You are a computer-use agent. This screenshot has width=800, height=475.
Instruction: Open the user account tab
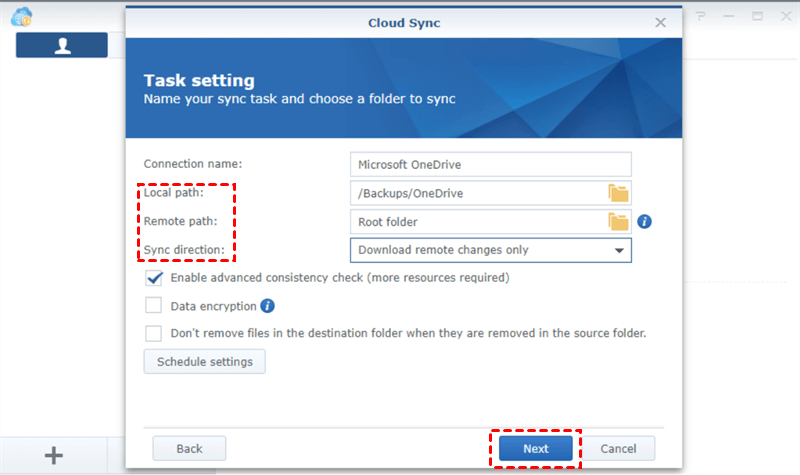[62, 45]
